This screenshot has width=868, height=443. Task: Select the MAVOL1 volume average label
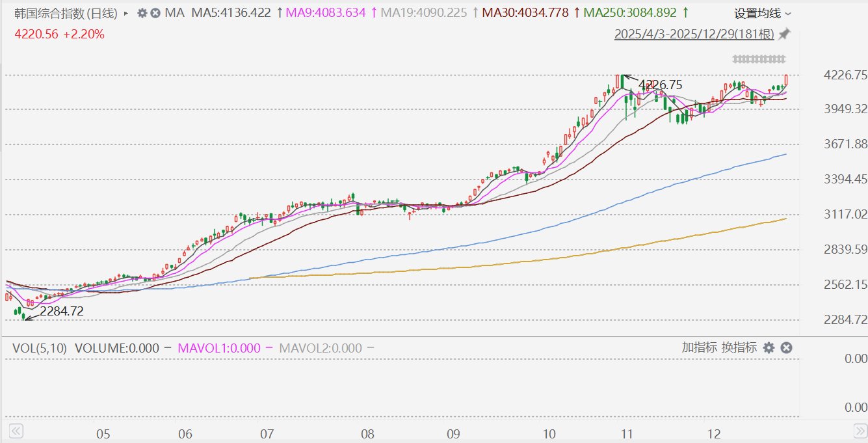point(220,348)
